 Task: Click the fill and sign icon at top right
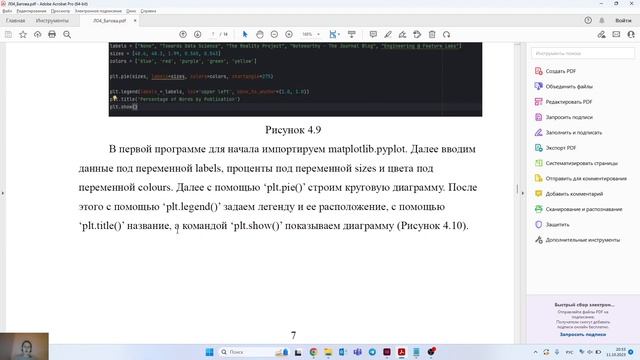tap(601, 35)
